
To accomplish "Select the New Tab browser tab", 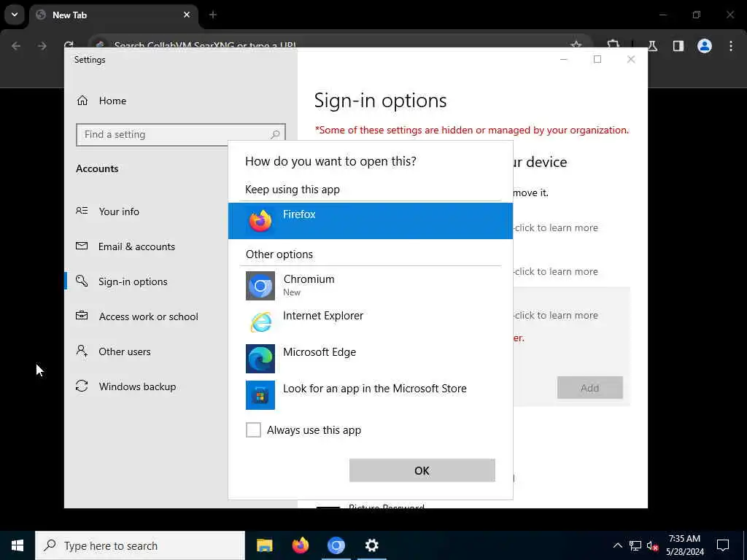I will point(114,15).
